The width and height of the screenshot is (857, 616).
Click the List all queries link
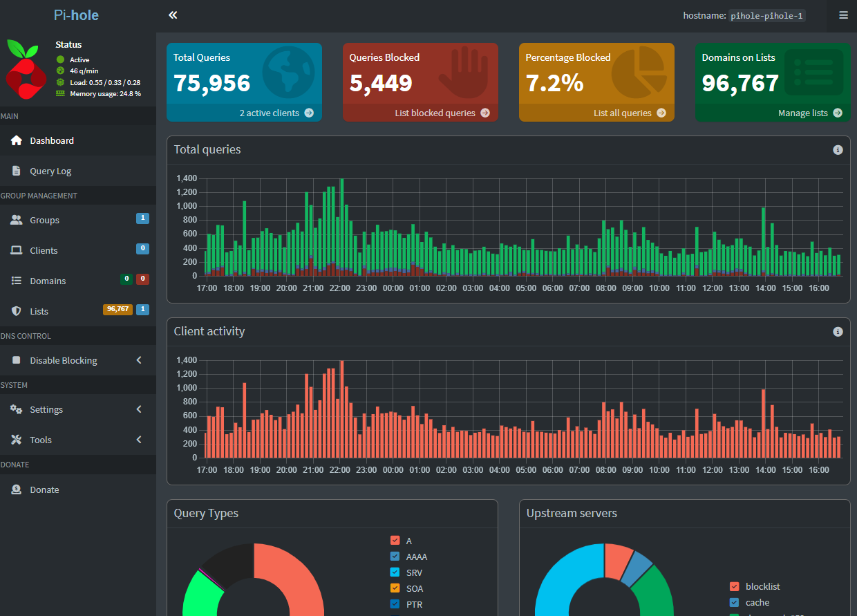(x=596, y=113)
